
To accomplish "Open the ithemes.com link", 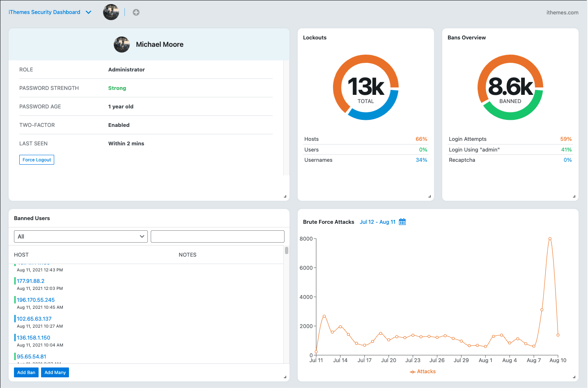I will click(x=562, y=12).
